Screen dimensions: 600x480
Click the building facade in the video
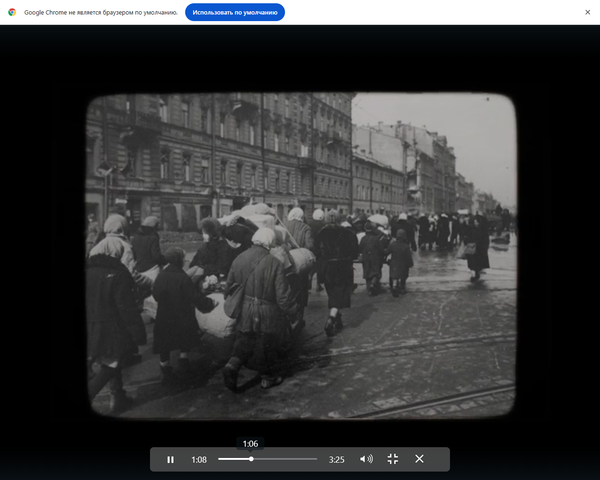[220, 150]
